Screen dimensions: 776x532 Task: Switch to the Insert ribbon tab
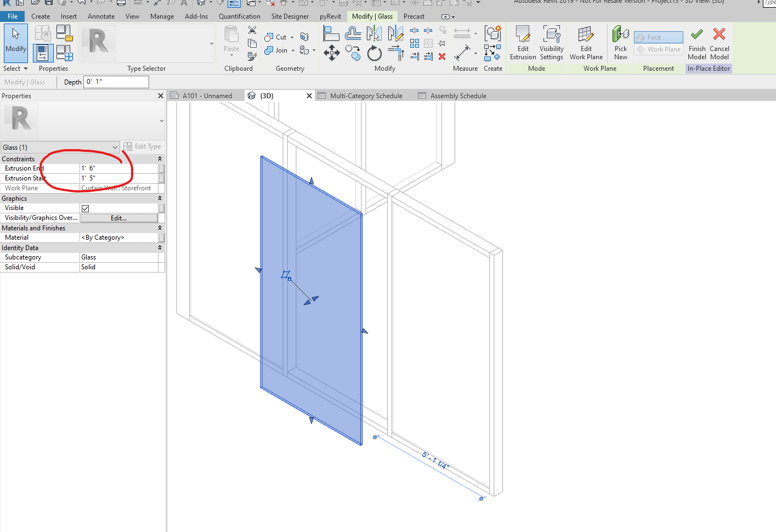[69, 16]
